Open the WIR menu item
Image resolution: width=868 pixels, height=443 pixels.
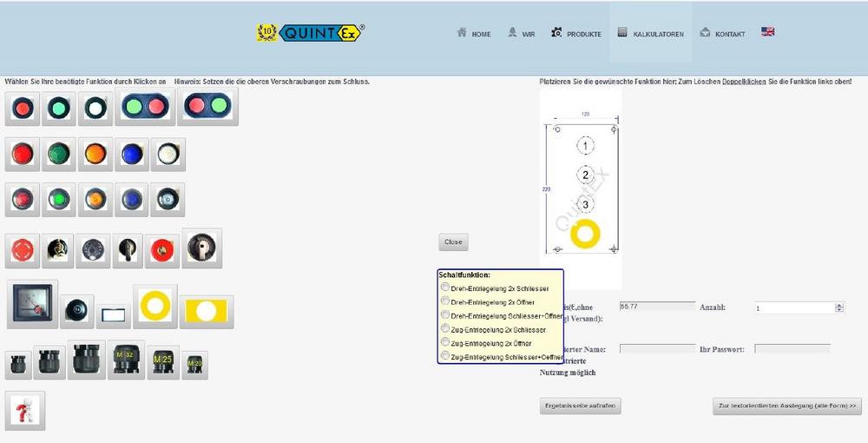pos(522,33)
